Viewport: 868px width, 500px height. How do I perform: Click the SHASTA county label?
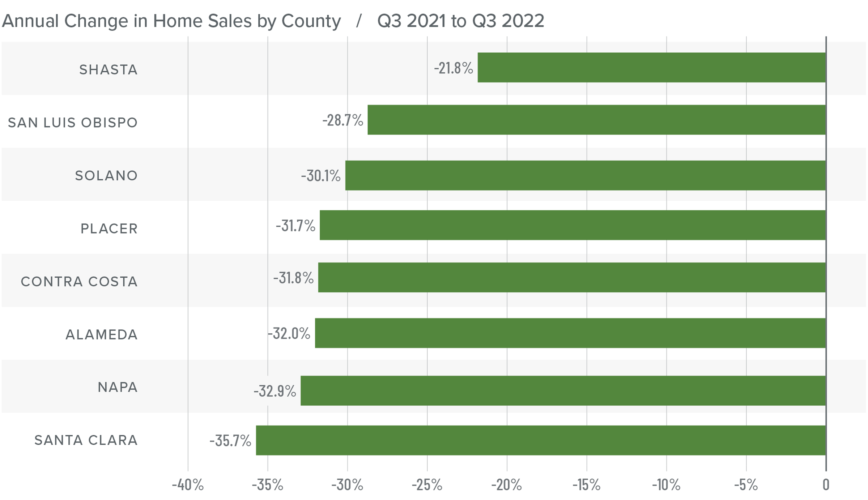tap(109, 70)
